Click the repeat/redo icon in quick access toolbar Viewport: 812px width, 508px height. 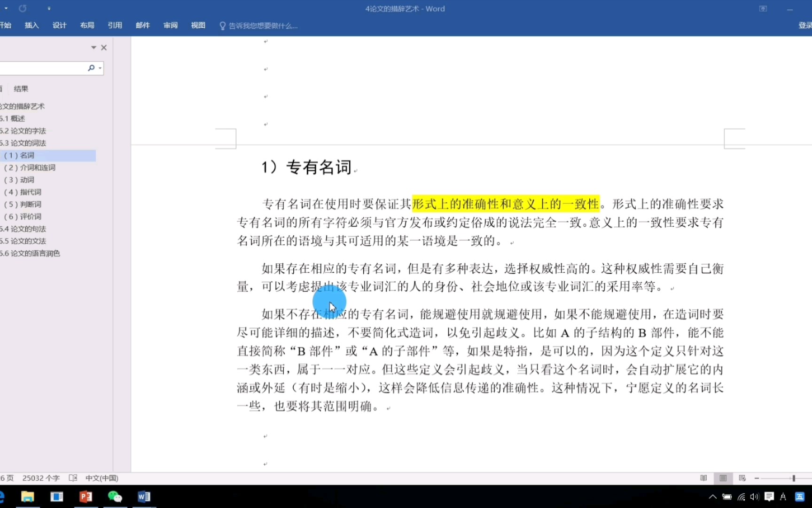[23, 8]
